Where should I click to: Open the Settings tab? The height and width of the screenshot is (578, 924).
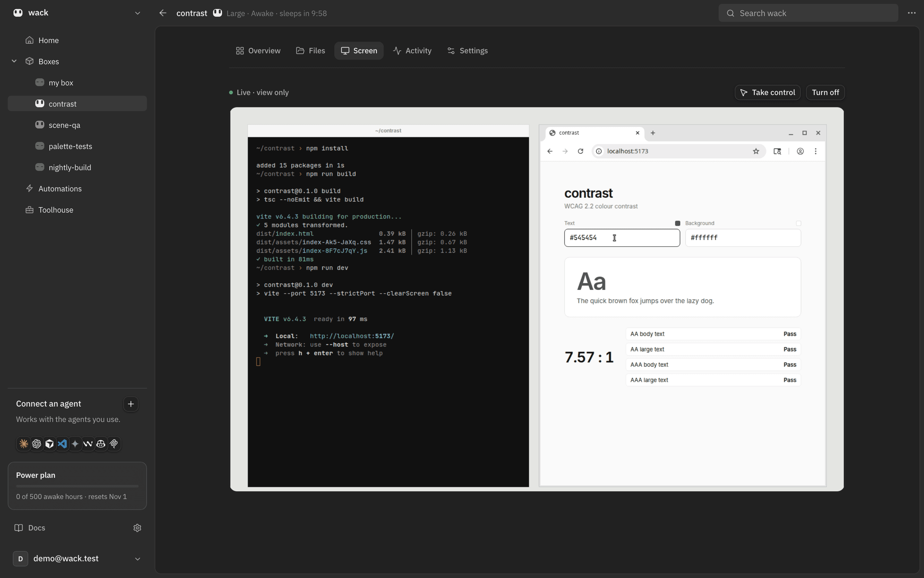coord(467,51)
